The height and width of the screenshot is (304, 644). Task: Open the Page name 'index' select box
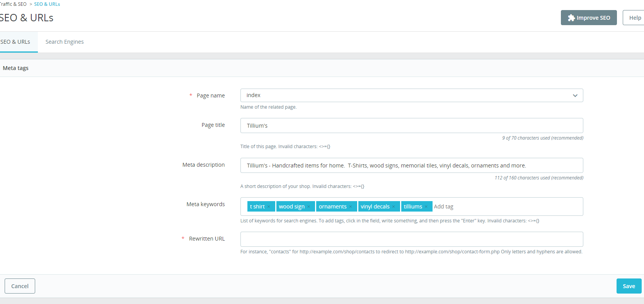point(412,96)
